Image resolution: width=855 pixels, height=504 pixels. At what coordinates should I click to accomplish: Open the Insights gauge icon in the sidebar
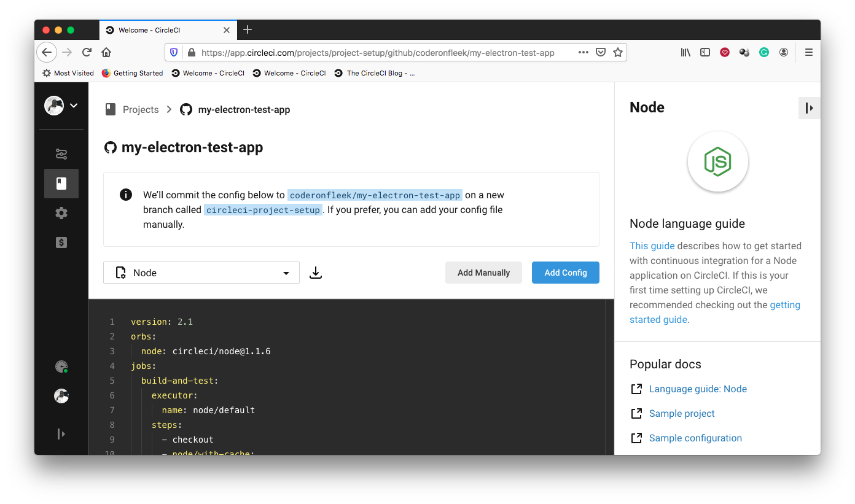tap(61, 366)
